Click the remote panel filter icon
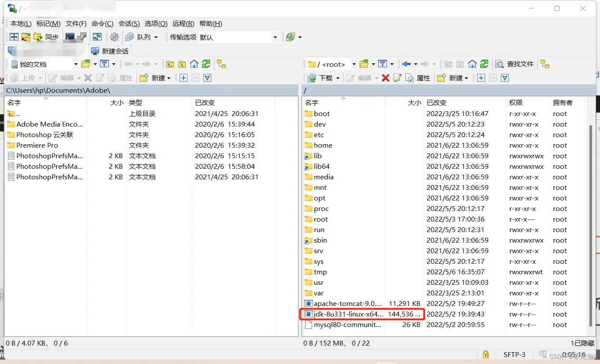The height and width of the screenshot is (364, 600). [383, 64]
